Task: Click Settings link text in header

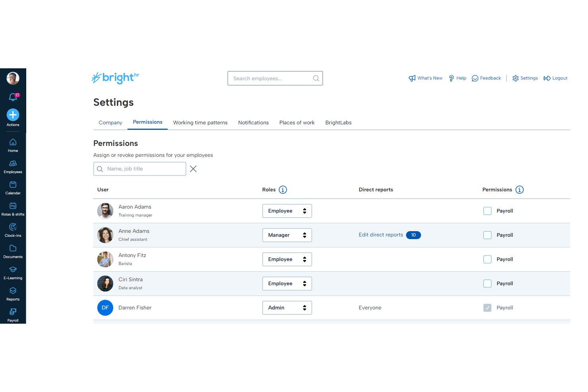Action: click(x=529, y=78)
